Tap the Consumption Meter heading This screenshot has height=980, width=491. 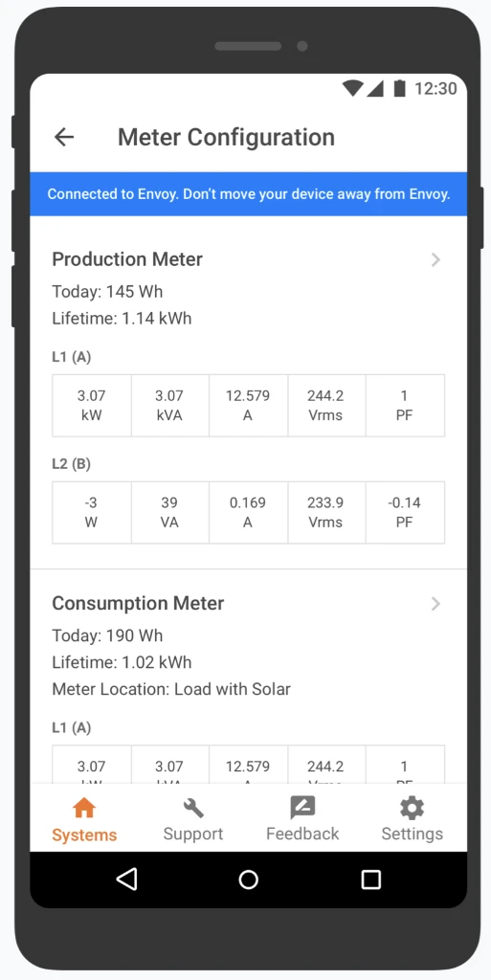pyautogui.click(x=138, y=603)
